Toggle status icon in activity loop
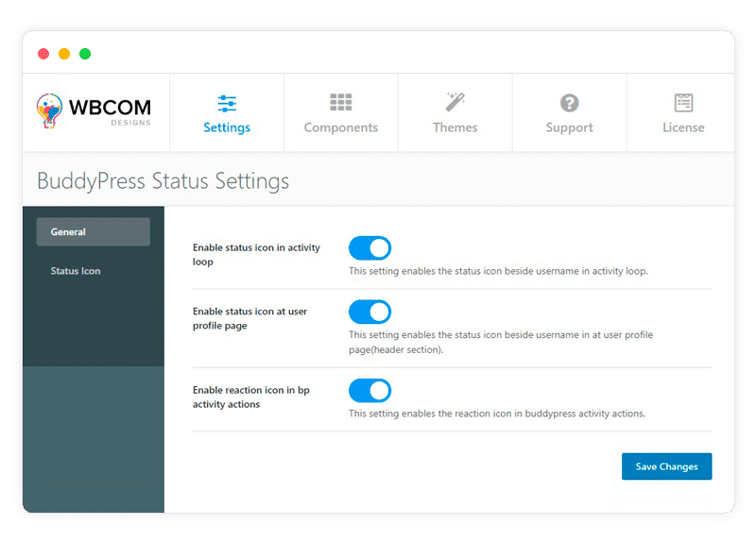The height and width of the screenshot is (542, 756). (369, 248)
